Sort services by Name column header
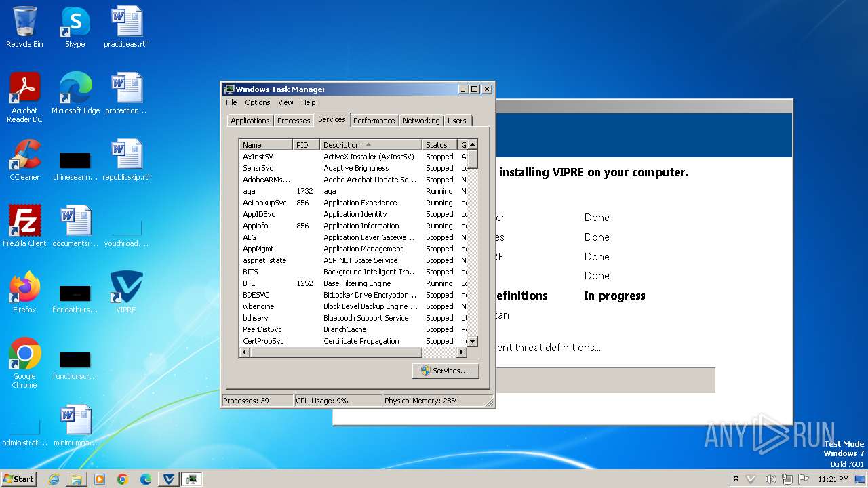This screenshot has height=488, width=868. point(267,145)
